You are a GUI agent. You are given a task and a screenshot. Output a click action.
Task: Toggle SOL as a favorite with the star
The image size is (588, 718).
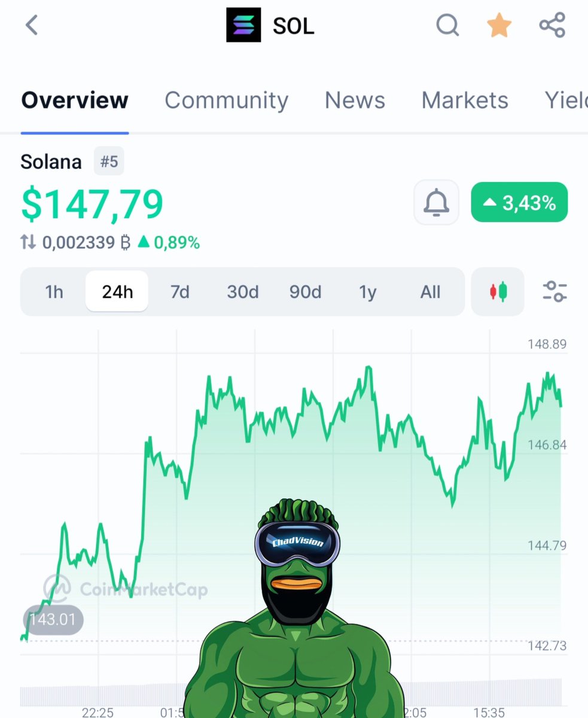[499, 26]
